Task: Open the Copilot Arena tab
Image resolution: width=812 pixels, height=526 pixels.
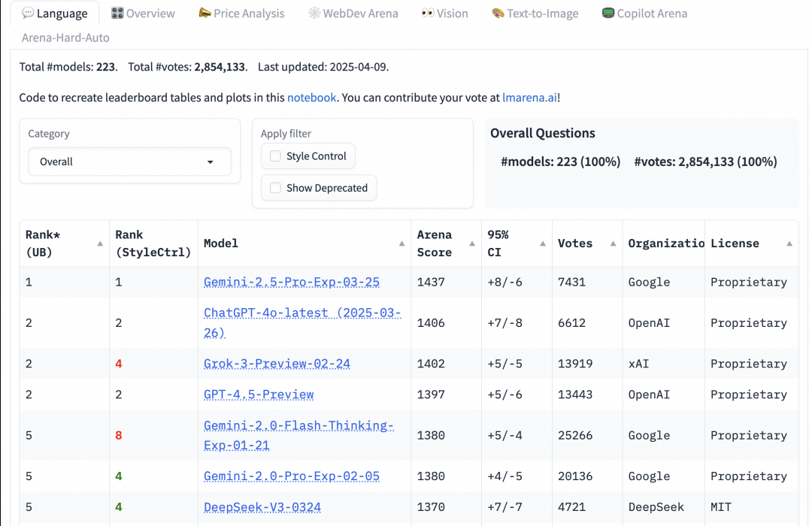Action: coord(645,14)
